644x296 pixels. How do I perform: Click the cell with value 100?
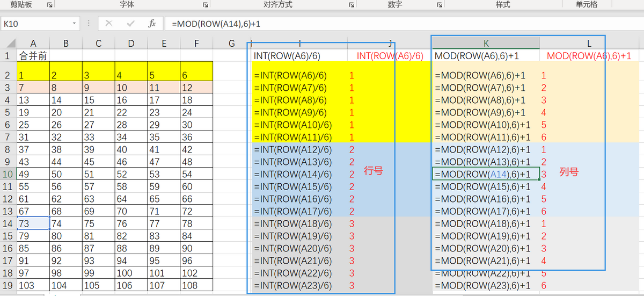131,273
